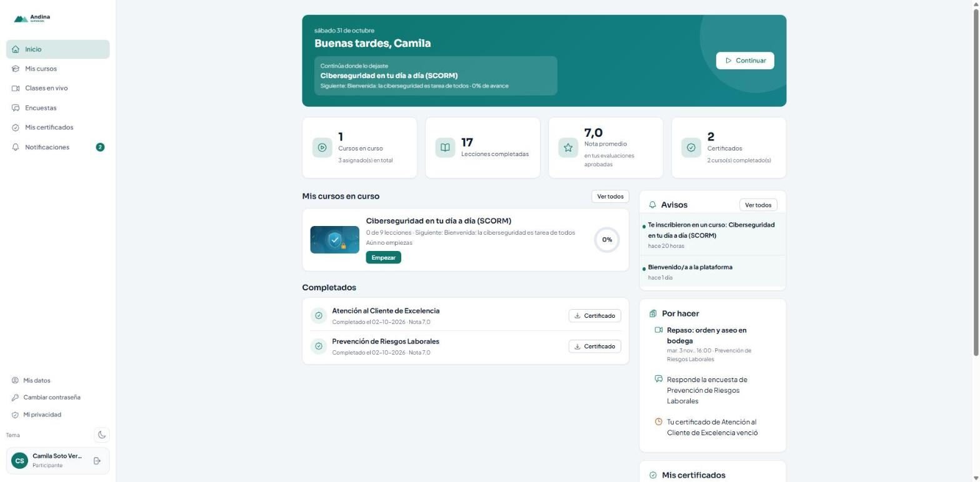Click the book icon on Lecciones completadas card
The height and width of the screenshot is (482, 980).
tap(445, 148)
